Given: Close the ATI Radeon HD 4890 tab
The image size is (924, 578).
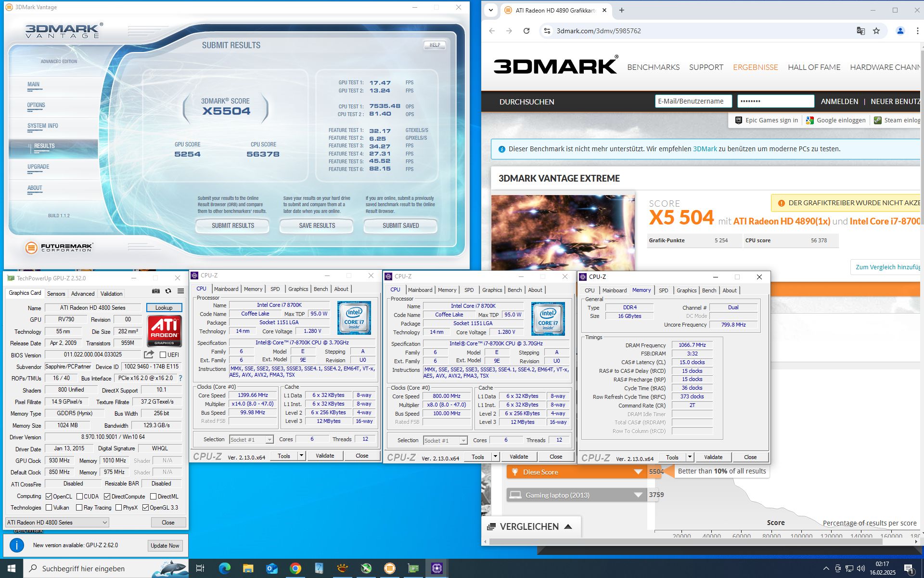Looking at the screenshot, I should coord(604,10).
